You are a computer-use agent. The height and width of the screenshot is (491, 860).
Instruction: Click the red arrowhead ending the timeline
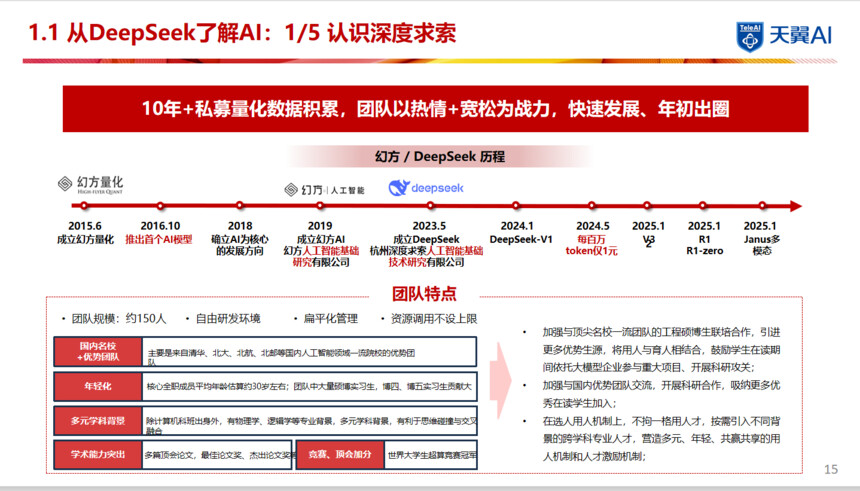pyautogui.click(x=796, y=206)
